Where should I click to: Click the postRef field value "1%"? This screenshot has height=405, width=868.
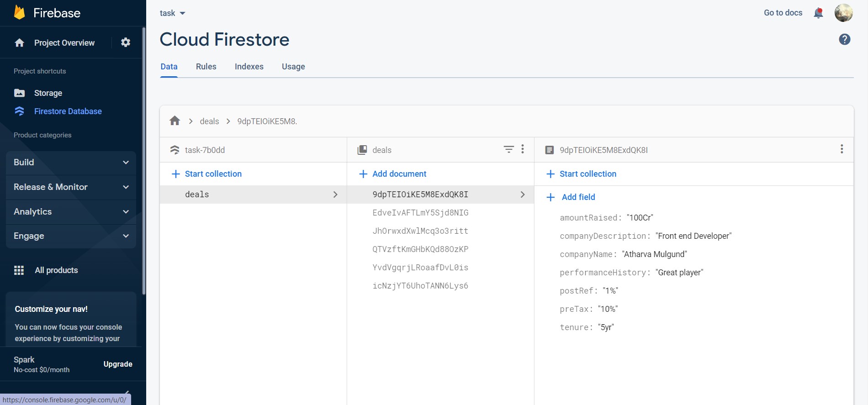click(610, 291)
